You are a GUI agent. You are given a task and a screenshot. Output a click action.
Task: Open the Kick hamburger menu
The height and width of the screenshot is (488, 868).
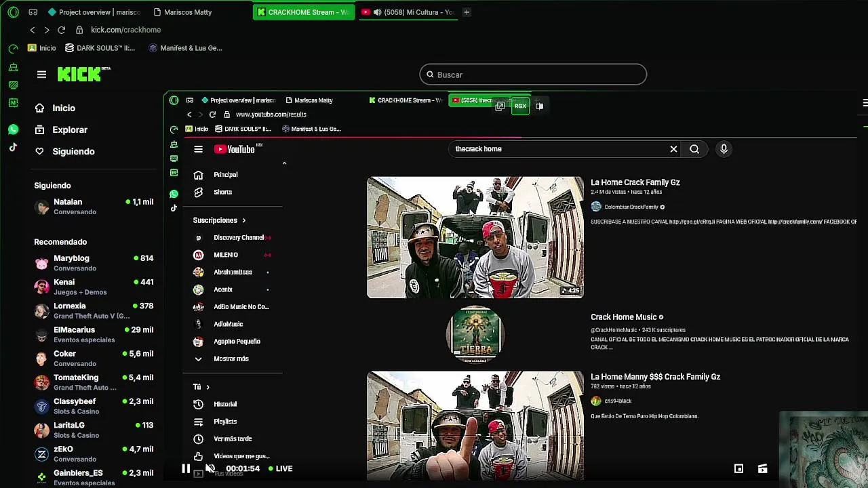(41, 75)
